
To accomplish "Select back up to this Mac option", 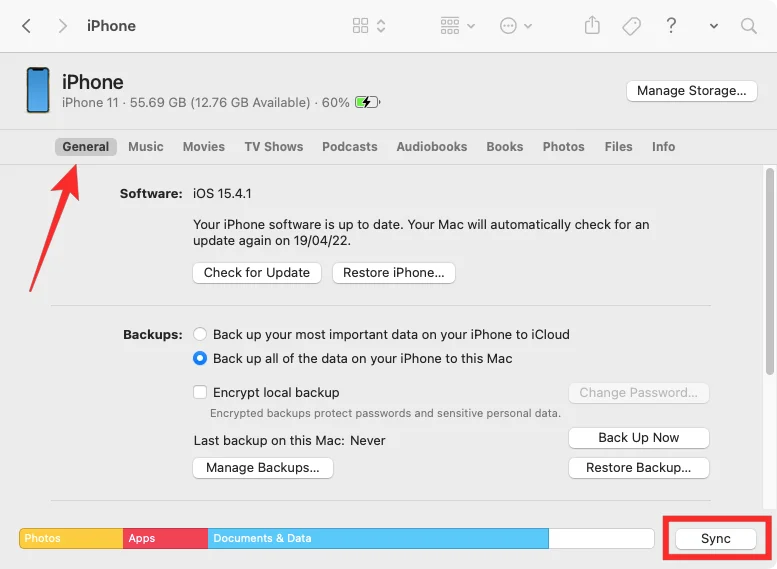I will pyautogui.click(x=201, y=358).
